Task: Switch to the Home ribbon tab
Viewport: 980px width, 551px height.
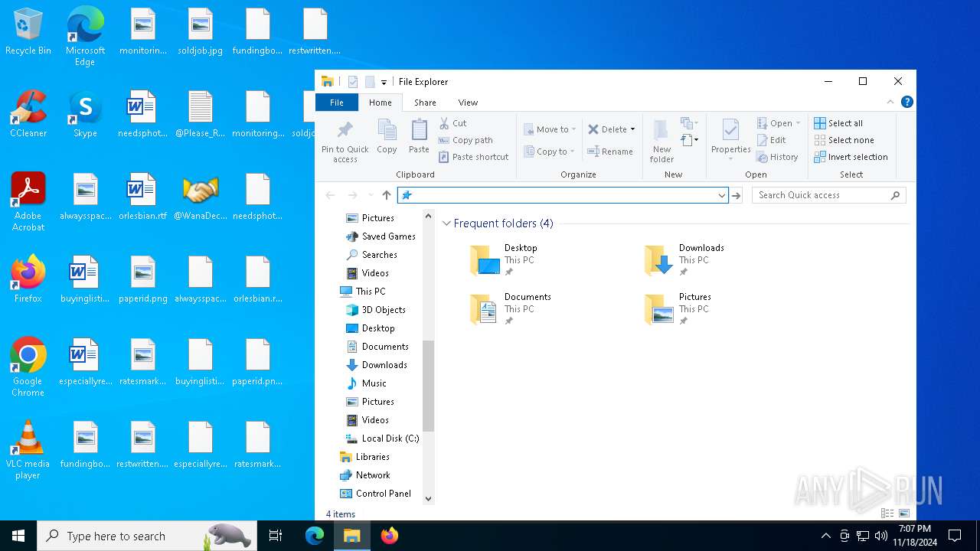Action: tap(380, 103)
